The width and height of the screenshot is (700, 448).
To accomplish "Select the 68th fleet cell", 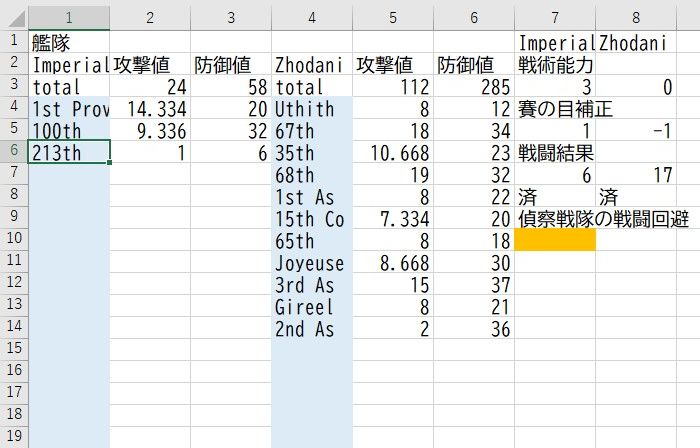I will coord(312,174).
